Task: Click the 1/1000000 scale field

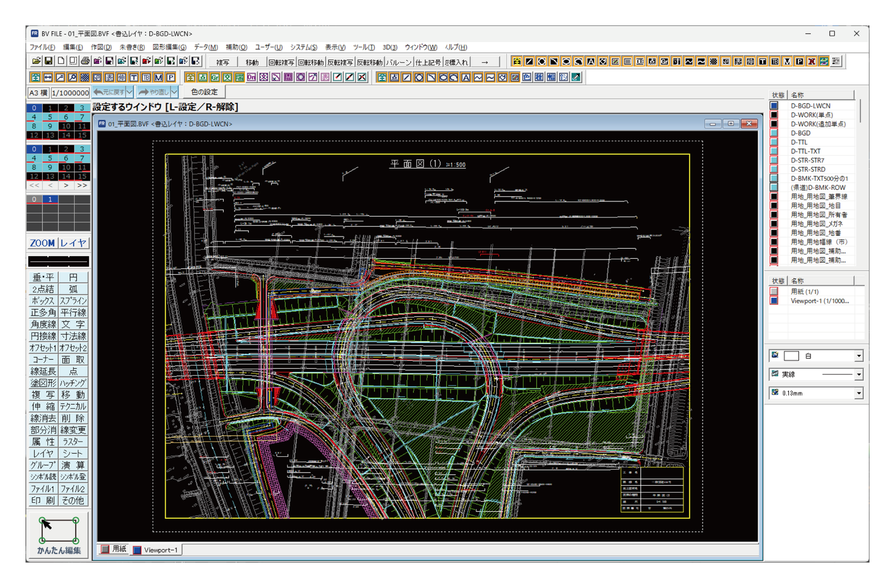Action: pos(70,93)
